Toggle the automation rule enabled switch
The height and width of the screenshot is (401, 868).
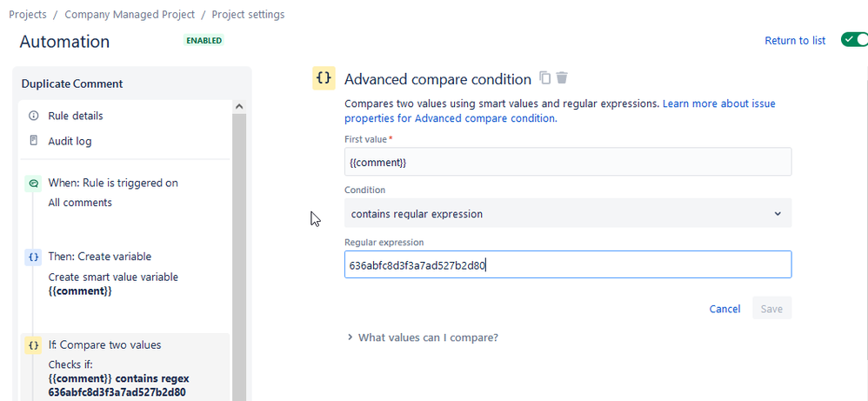tap(853, 40)
